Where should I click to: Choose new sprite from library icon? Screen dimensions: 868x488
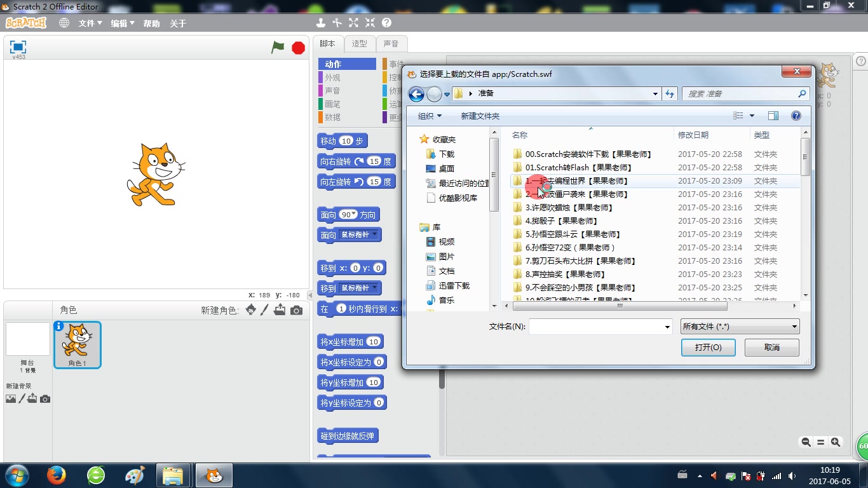(251, 309)
